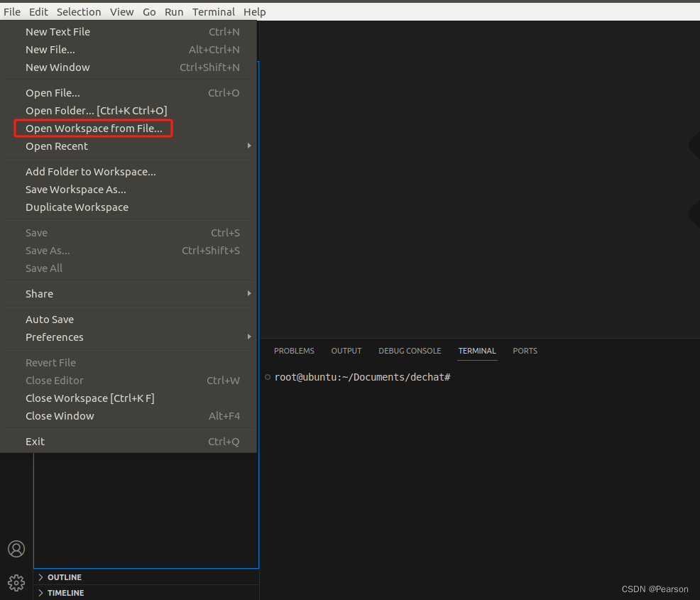Open the Help menu
This screenshot has width=700, height=600.
(x=254, y=11)
